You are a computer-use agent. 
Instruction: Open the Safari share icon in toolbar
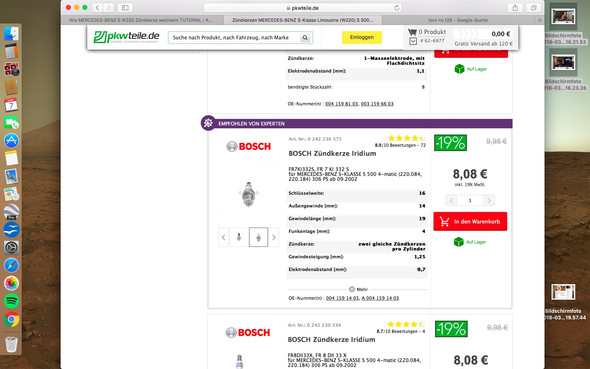pyautogui.click(x=515, y=8)
